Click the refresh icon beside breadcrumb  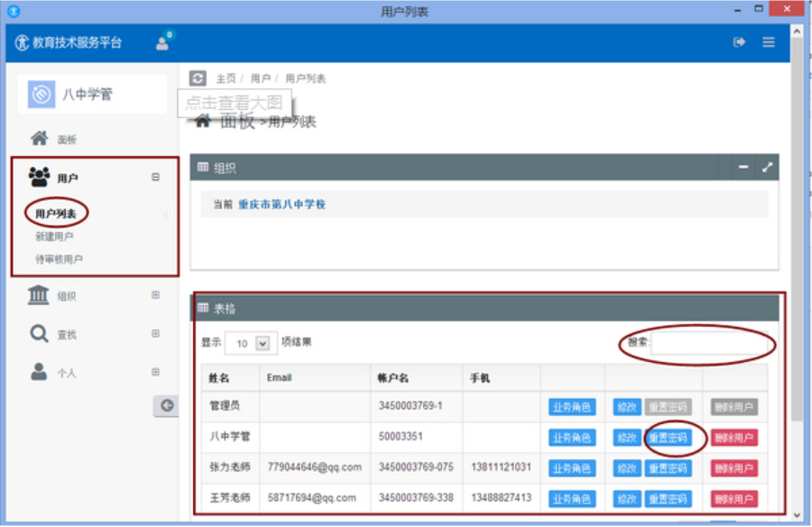pos(198,79)
